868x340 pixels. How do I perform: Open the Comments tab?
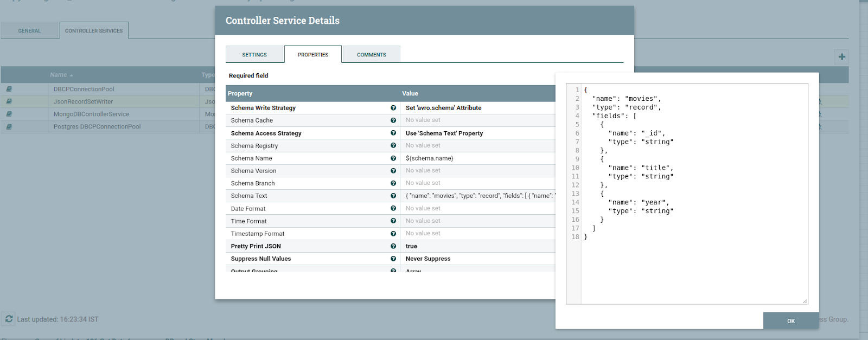[372, 55]
